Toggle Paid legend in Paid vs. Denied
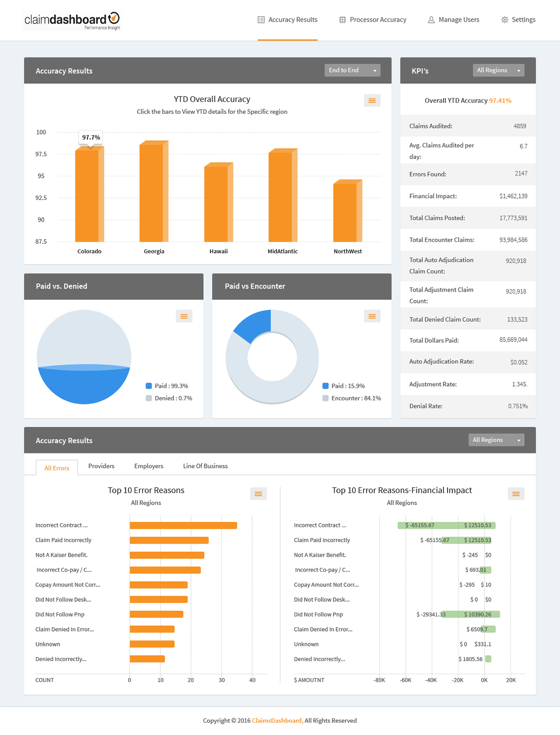 (x=167, y=386)
